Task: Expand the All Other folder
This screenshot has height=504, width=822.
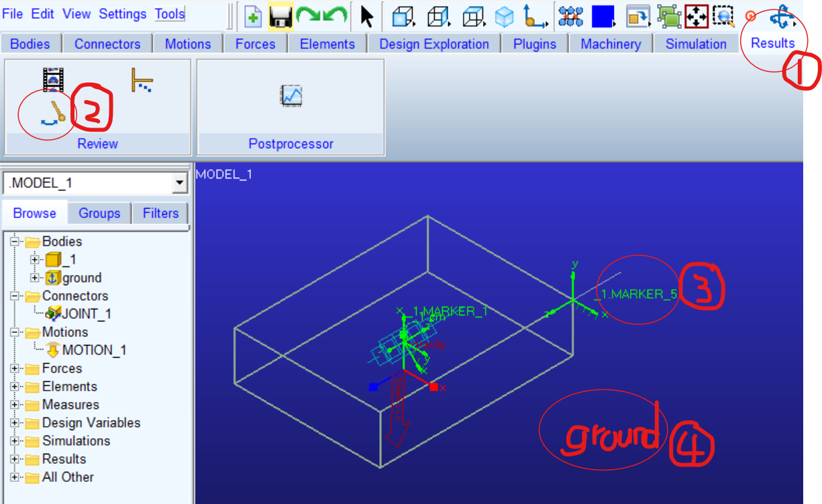Action: pyautogui.click(x=15, y=477)
